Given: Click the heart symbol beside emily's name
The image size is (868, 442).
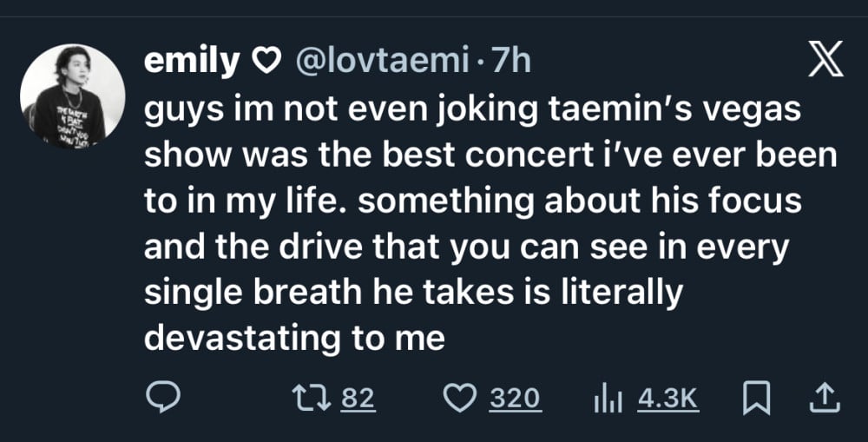Looking at the screenshot, I should pyautogui.click(x=266, y=62).
